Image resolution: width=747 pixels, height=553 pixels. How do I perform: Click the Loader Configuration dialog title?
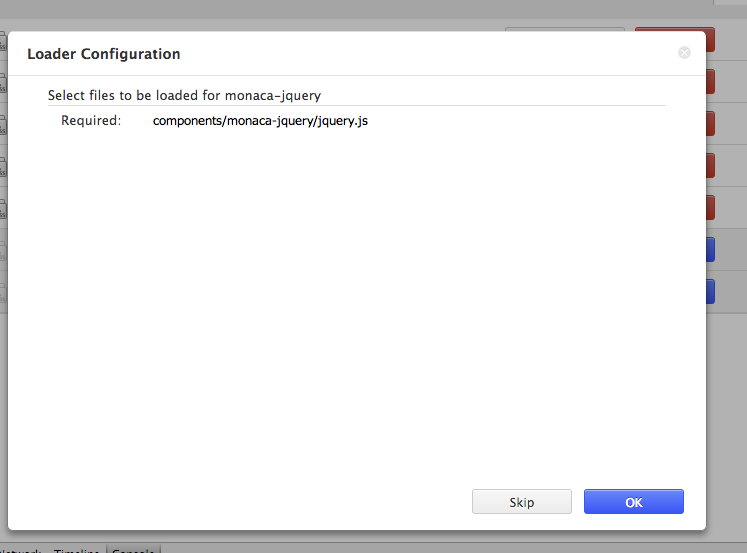point(104,54)
